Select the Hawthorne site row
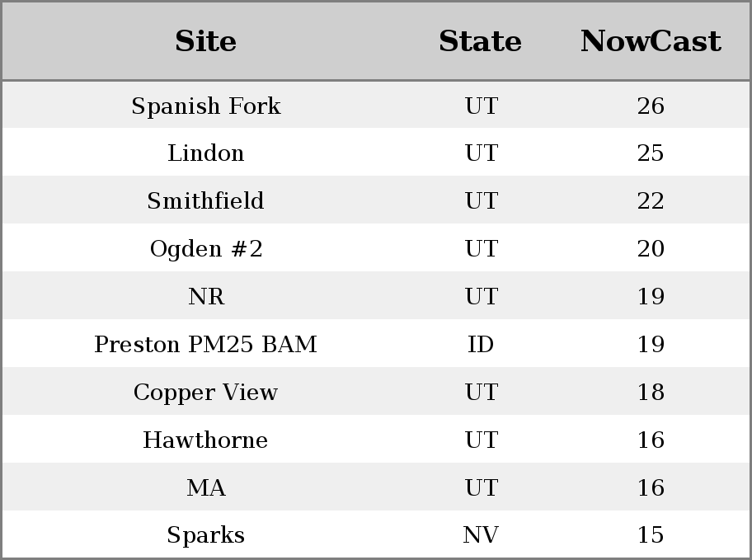Viewport: 752px width, 560px height. tap(205, 440)
